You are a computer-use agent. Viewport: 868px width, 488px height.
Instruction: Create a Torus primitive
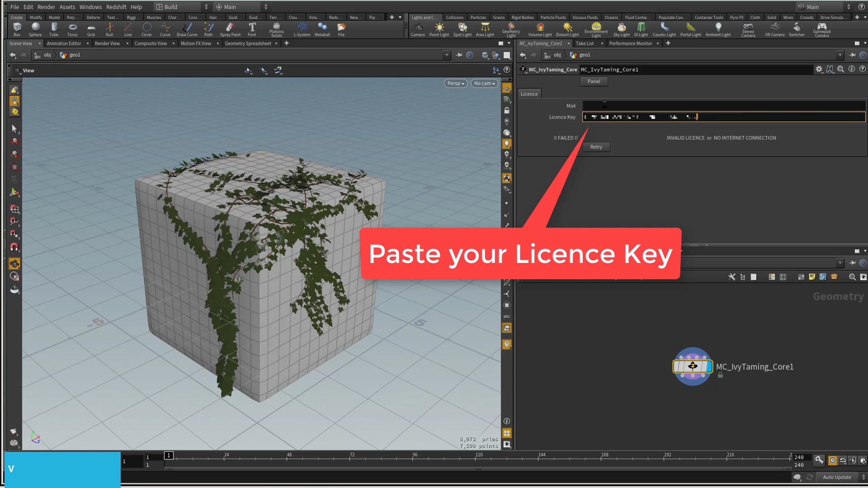pos(72,29)
